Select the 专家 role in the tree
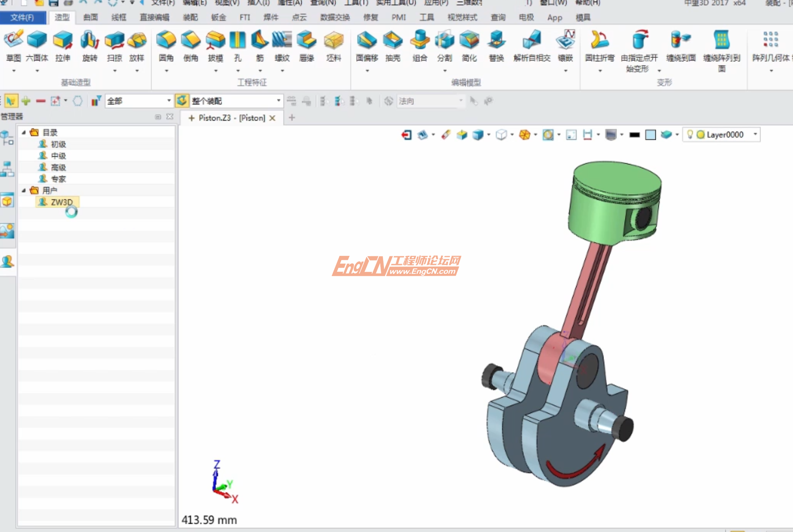This screenshot has height=532, width=793. pos(58,179)
